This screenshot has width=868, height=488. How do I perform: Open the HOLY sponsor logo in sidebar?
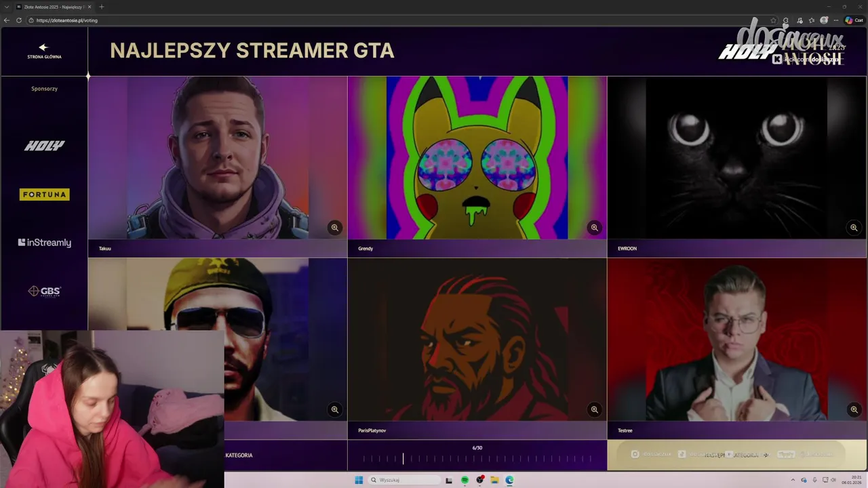[x=44, y=146]
